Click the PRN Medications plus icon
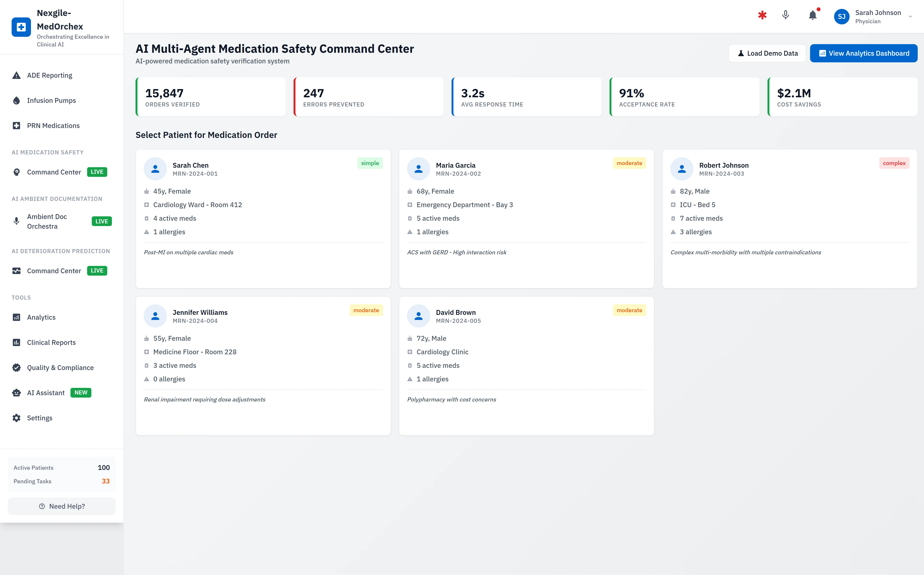The image size is (924, 575). [16, 126]
